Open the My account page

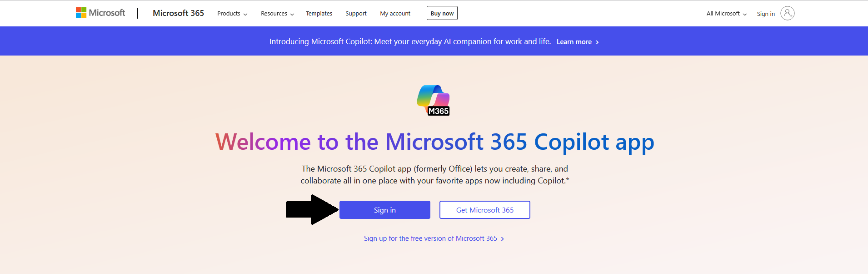395,14
